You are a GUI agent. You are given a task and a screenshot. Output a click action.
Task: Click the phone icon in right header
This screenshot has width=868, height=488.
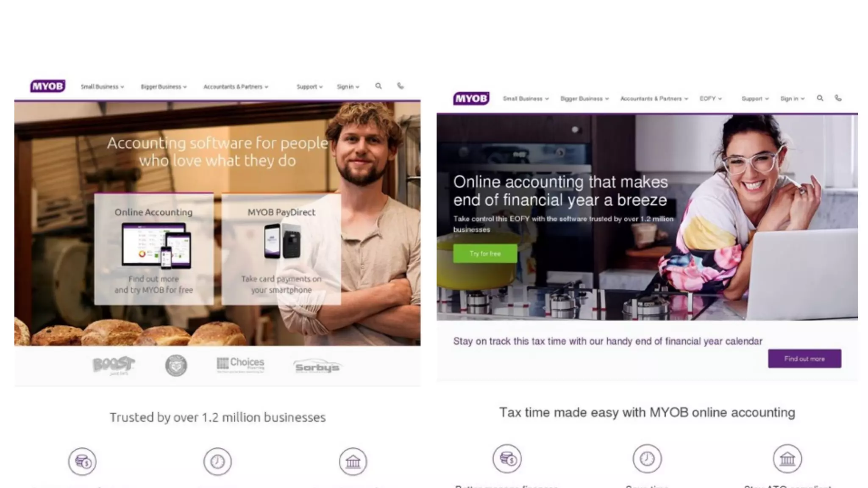tap(838, 98)
